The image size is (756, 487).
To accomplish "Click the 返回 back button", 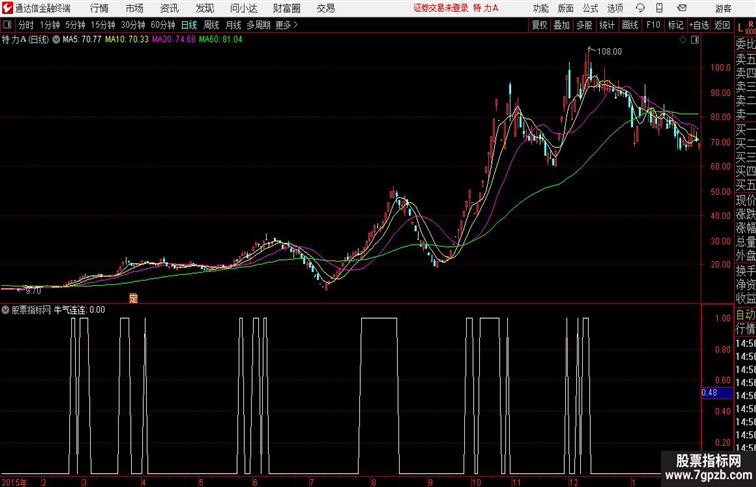I will [x=722, y=25].
